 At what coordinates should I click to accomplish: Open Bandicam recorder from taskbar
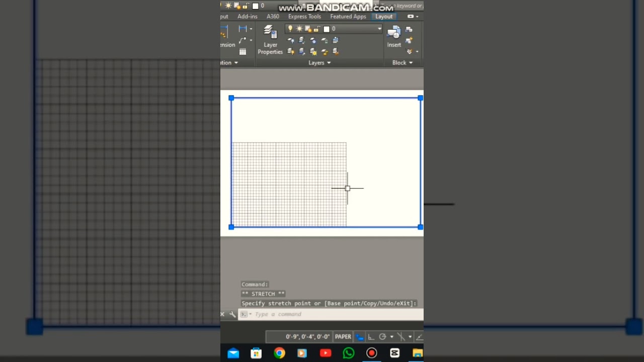coord(371,353)
